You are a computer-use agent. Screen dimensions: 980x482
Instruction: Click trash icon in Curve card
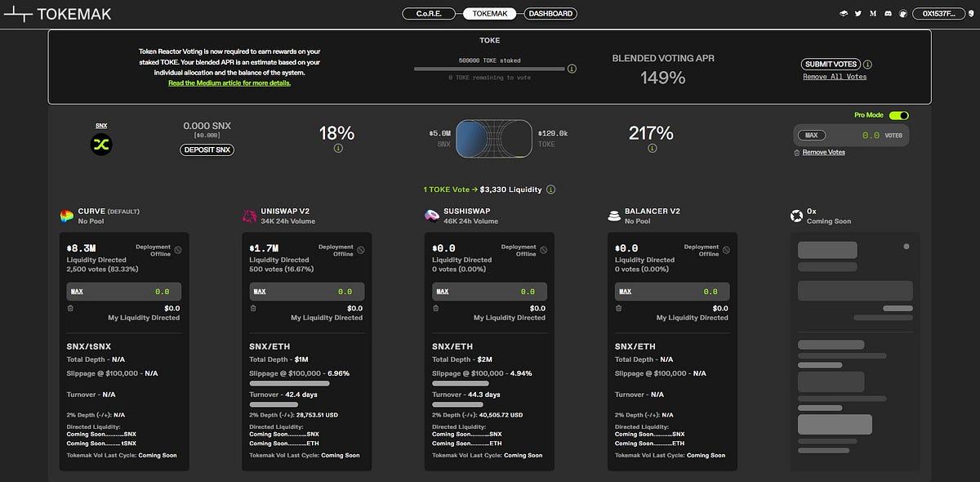[70, 308]
